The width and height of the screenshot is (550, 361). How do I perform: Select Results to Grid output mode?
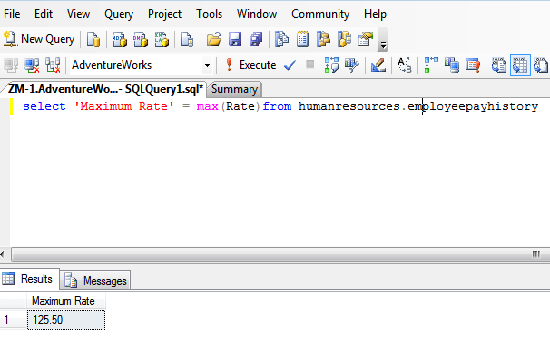click(x=520, y=65)
